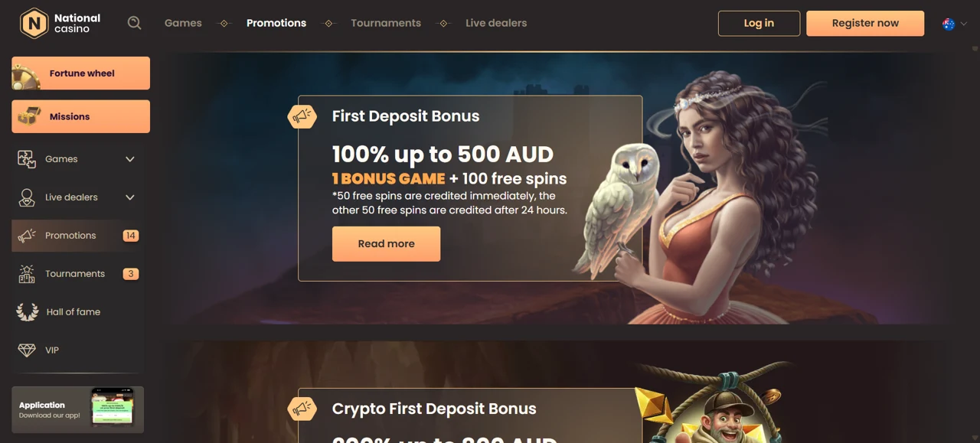Click the National Casino logo
This screenshot has width=980, height=443.
click(60, 23)
